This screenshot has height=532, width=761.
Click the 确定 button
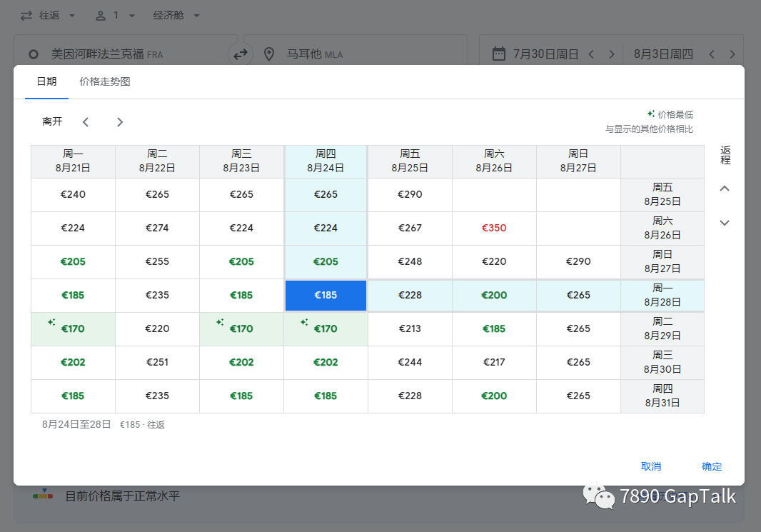coord(712,466)
